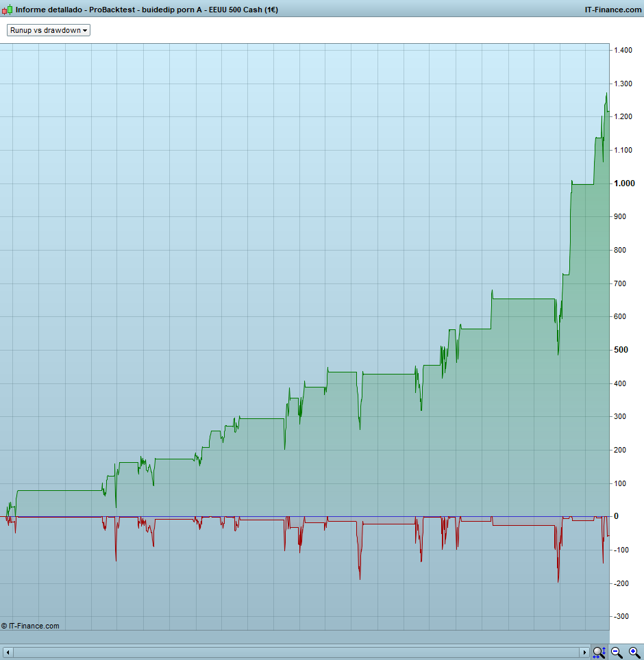Click the 800 axis label
Image resolution: width=644 pixels, height=660 pixels.
coord(620,250)
